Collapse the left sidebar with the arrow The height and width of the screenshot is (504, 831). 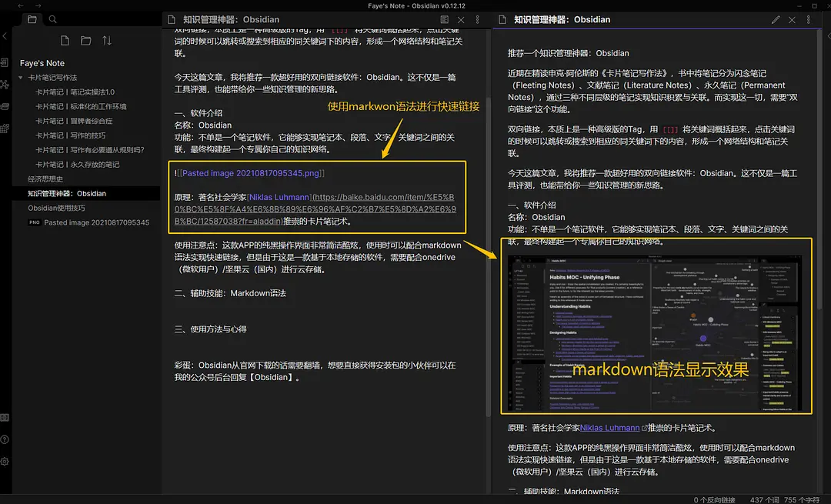[x=5, y=36]
